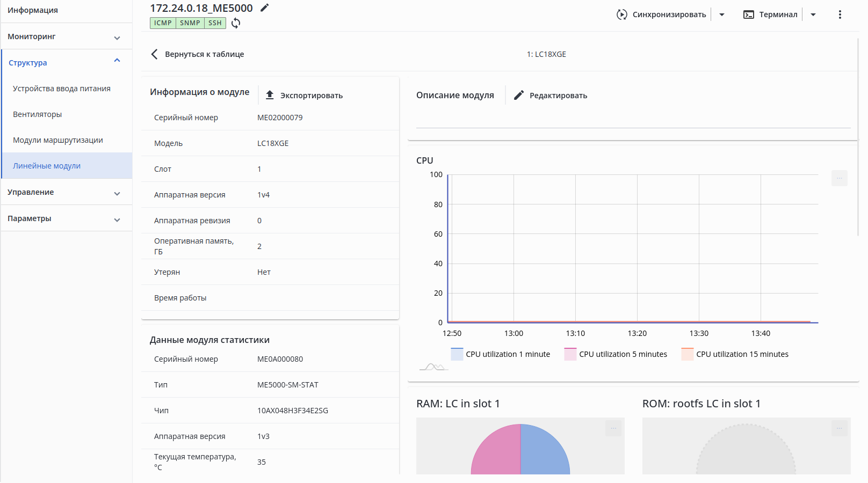Viewport: 868px width, 483px height.
Task: Click the pencil icon to rename device
Action: [x=264, y=8]
